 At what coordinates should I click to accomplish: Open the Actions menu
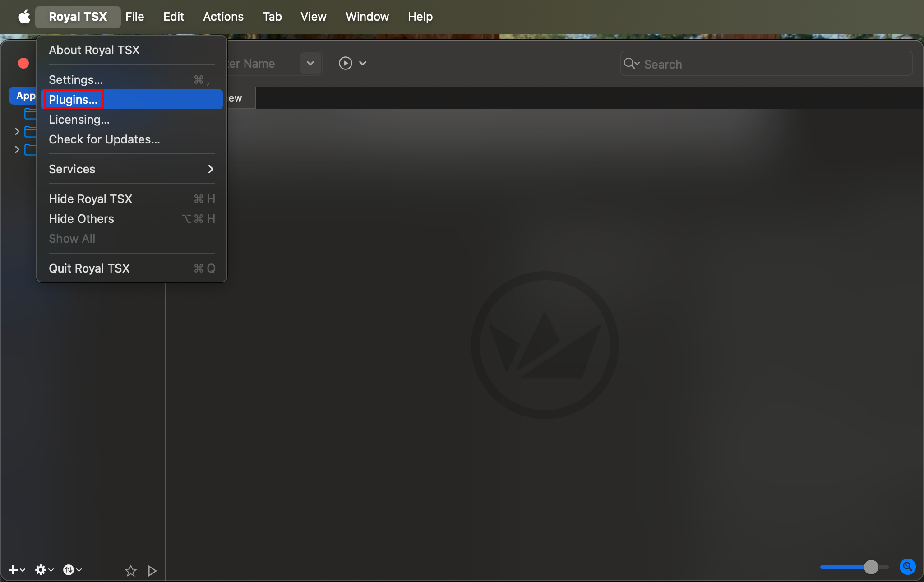point(223,17)
